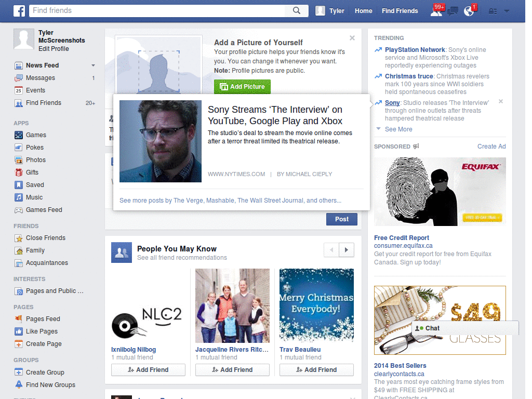
Task: Click the Saved bookmark icon
Action: (19, 185)
